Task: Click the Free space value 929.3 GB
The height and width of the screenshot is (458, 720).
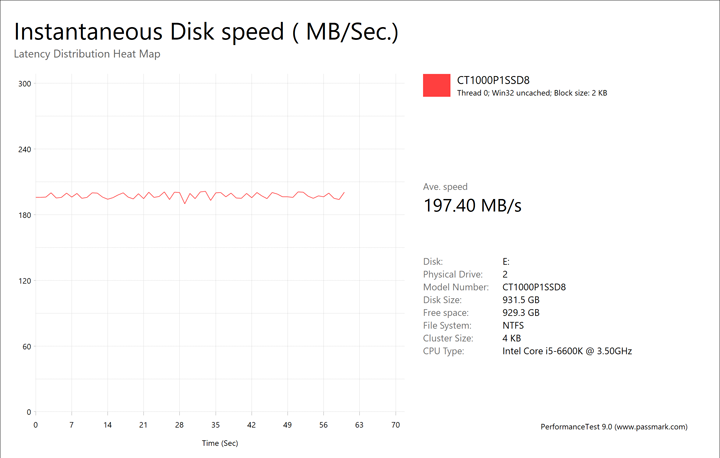Action: coord(521,313)
